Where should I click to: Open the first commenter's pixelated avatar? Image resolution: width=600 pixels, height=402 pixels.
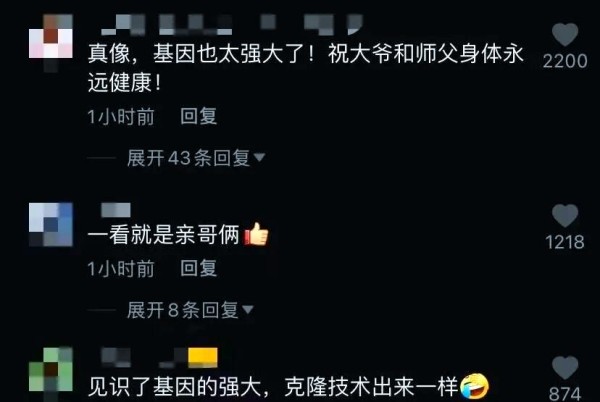(x=51, y=40)
